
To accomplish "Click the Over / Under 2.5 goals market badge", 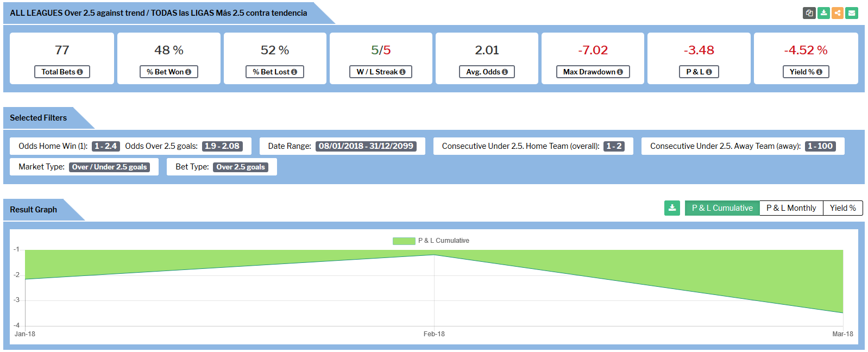I will pos(110,167).
